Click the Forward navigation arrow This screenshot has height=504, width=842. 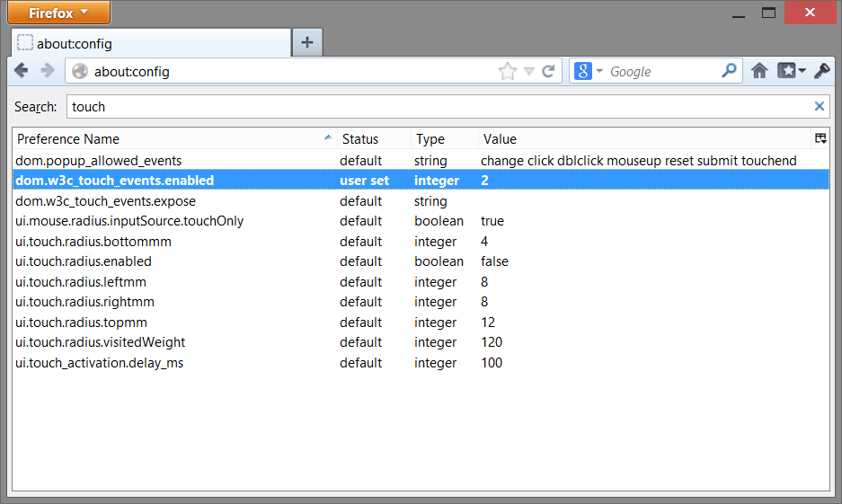point(47,71)
